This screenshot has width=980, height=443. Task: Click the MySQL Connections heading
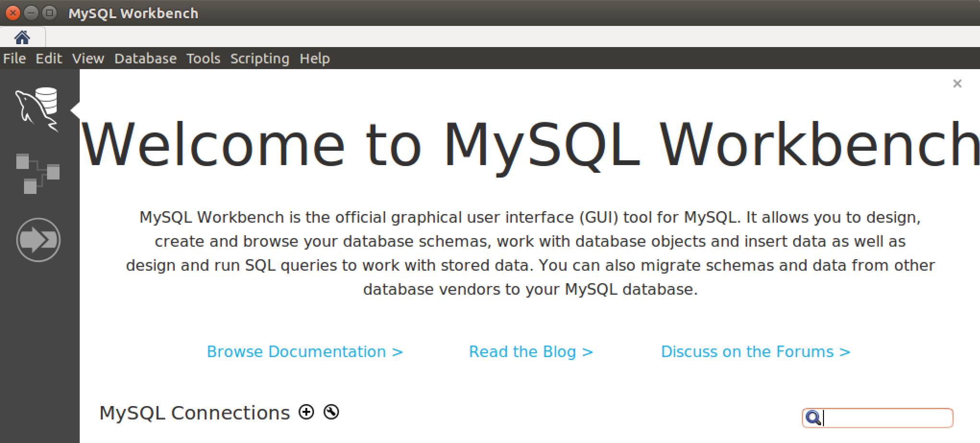(194, 412)
